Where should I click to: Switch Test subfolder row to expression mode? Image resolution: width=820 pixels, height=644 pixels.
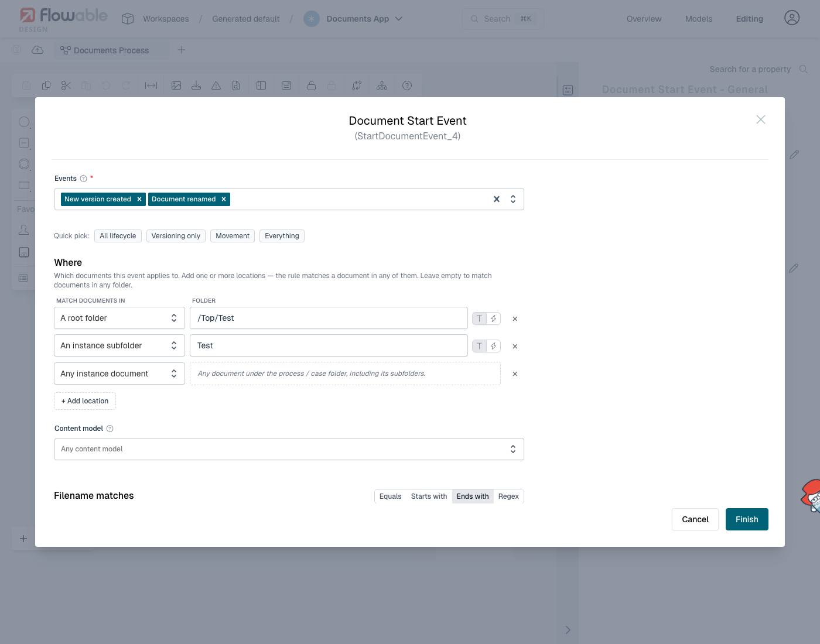(x=494, y=346)
